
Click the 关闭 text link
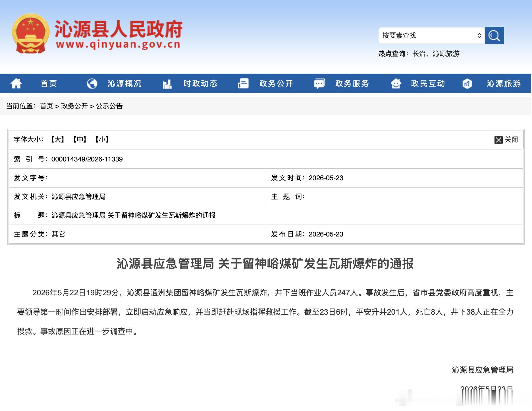coord(511,140)
